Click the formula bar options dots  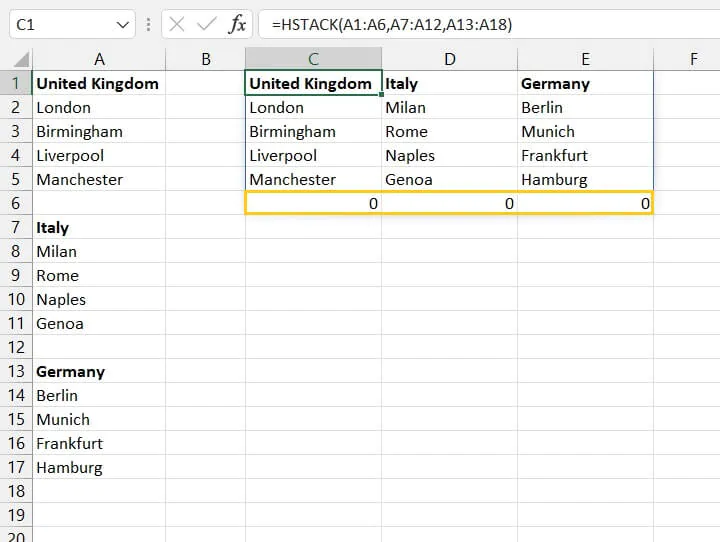pyautogui.click(x=149, y=24)
